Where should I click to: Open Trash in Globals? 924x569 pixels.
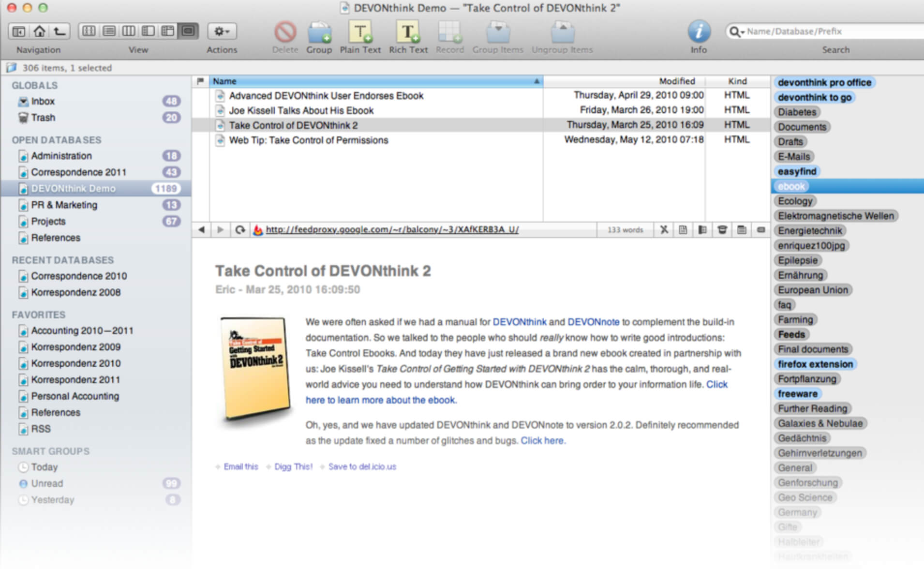tap(96, 118)
